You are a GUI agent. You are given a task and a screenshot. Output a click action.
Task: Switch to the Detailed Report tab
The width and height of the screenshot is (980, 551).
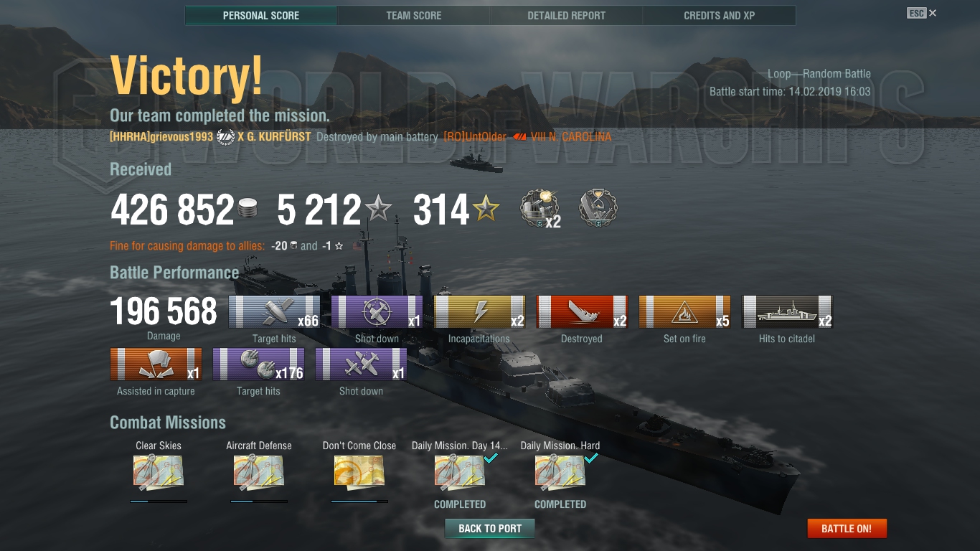click(x=567, y=15)
